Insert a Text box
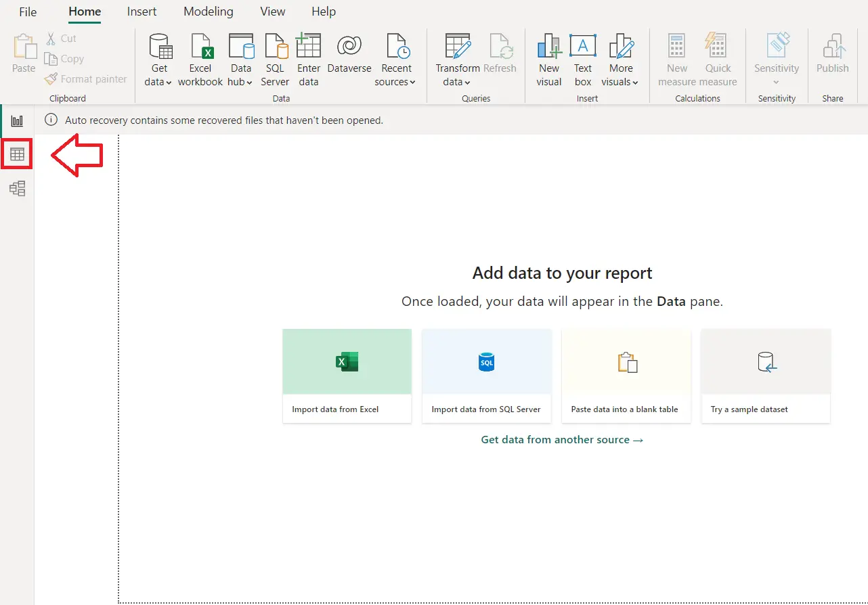Viewport: 868px width, 605px height. (x=583, y=60)
